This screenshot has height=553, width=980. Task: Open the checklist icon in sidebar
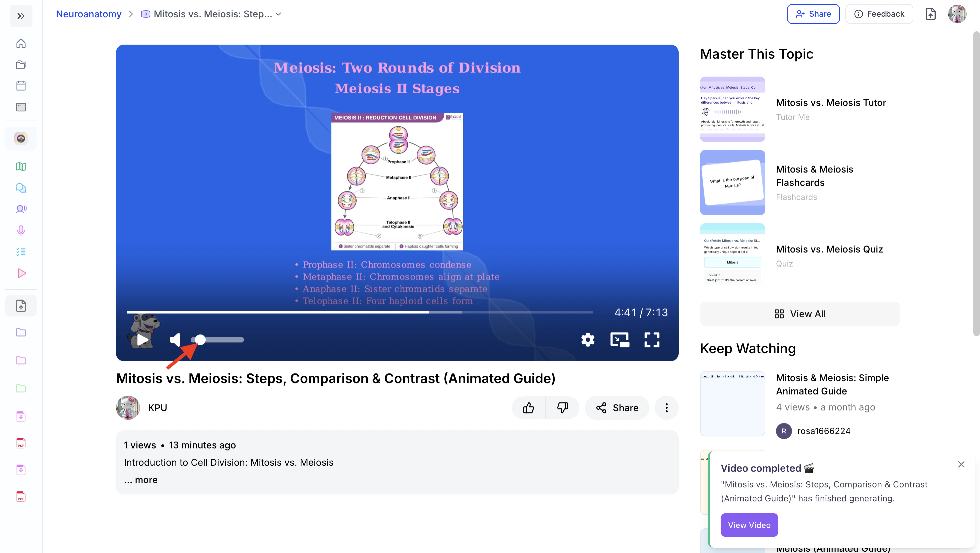21,252
